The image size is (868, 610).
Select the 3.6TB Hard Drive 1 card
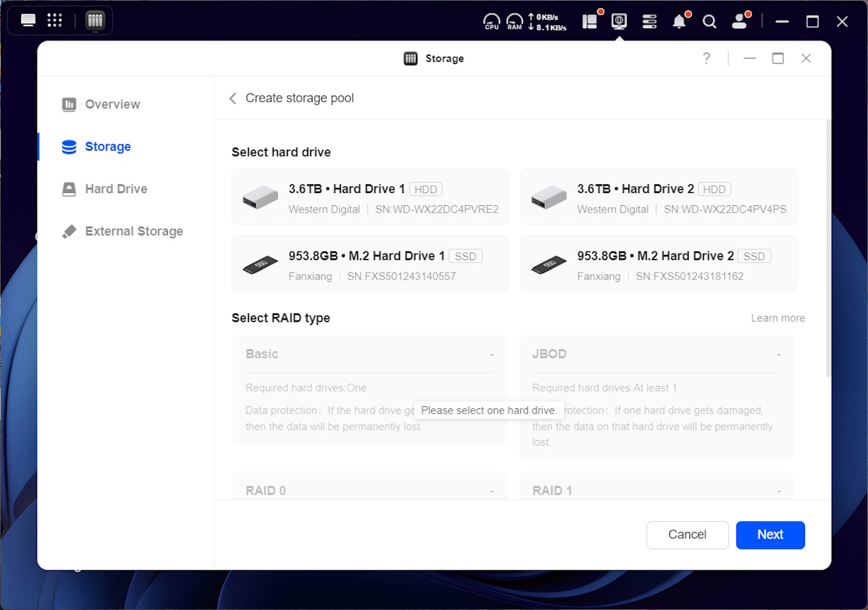pos(370,197)
